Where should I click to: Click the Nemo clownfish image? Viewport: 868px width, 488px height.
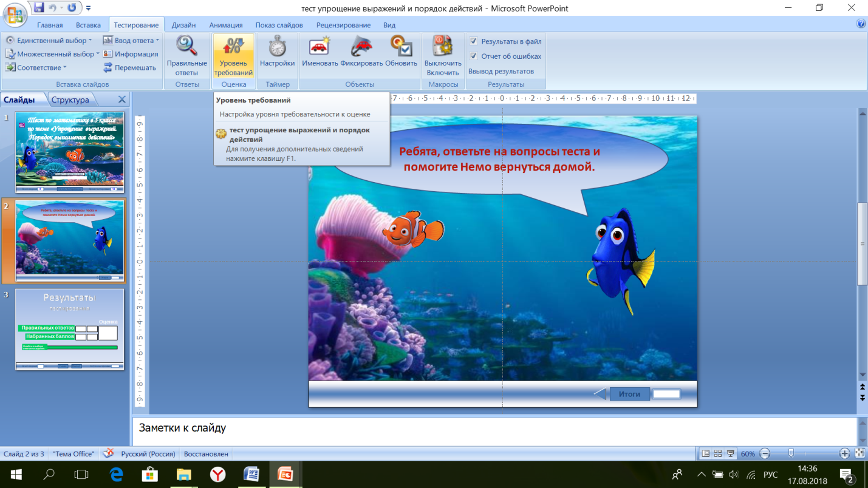tap(413, 228)
